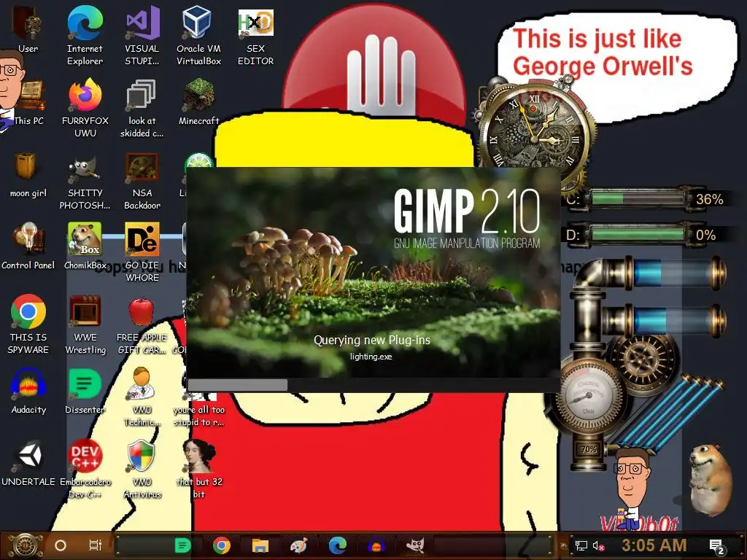This screenshot has width=747, height=560.
Task: Click the 3:05 AM taskbar clock
Action: (x=654, y=545)
